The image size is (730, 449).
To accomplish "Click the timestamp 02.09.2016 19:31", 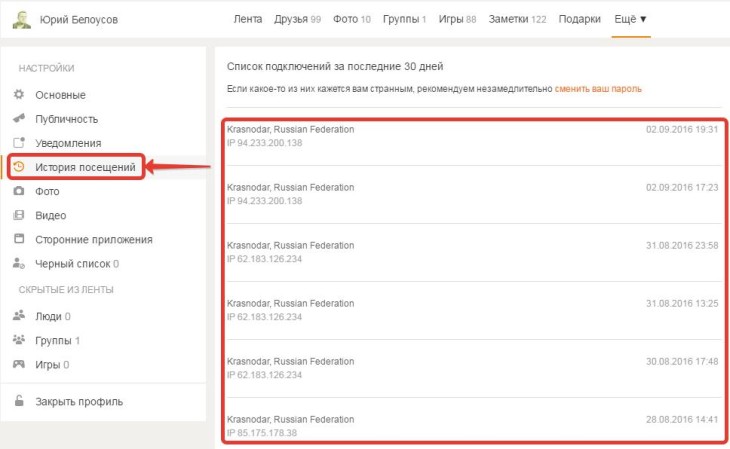I will pos(682,129).
